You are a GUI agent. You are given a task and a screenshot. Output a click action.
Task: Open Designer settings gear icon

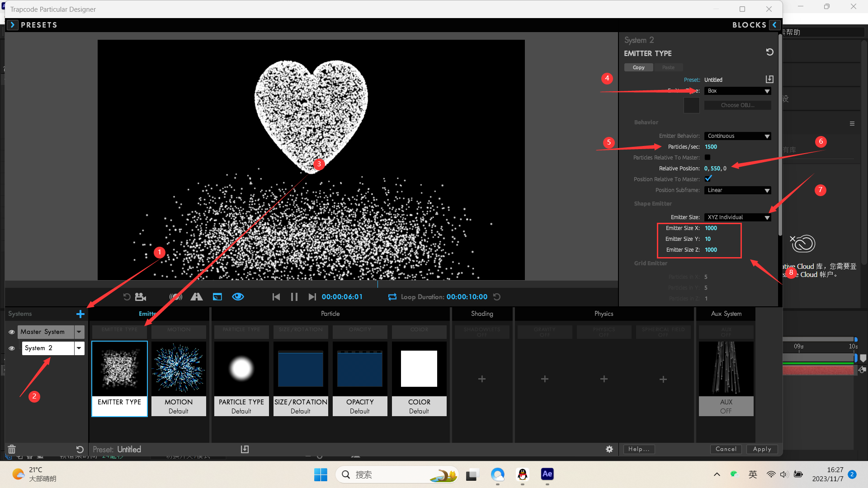pyautogui.click(x=609, y=449)
